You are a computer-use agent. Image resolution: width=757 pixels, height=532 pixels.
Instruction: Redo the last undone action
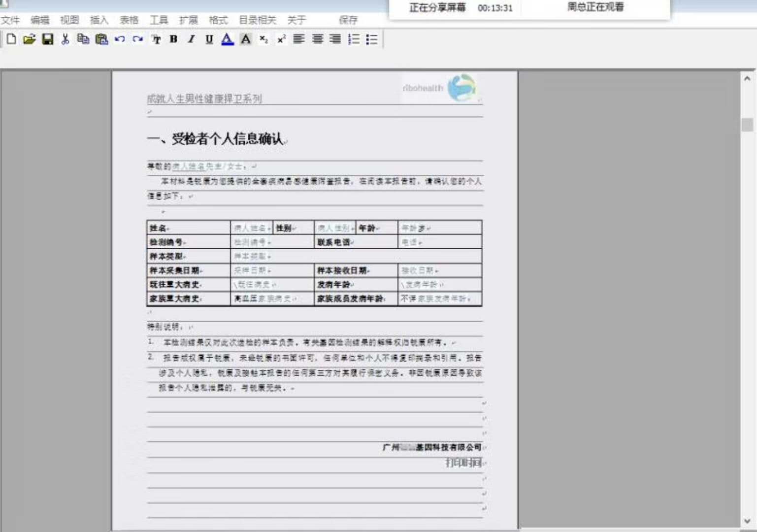point(138,39)
